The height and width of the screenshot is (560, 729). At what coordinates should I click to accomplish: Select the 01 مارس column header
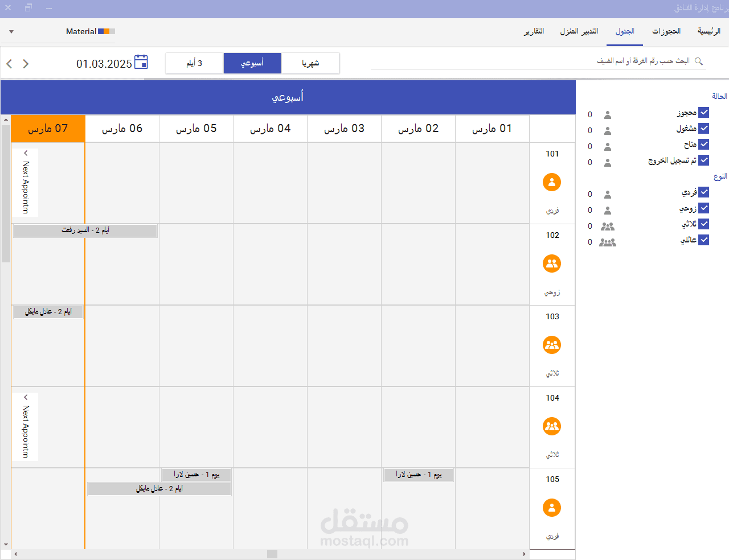click(x=492, y=129)
